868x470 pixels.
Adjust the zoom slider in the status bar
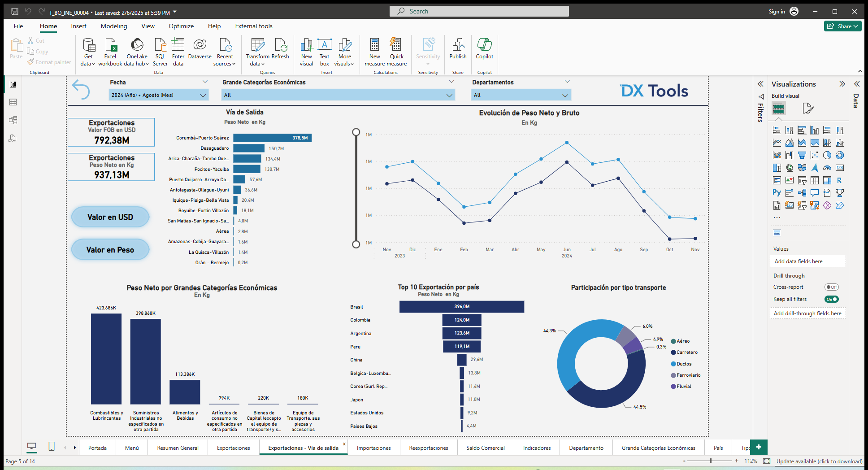pos(710,461)
